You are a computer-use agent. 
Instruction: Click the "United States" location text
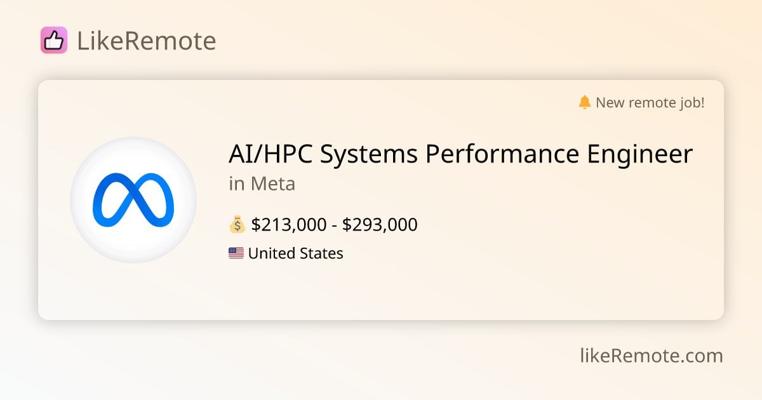click(x=296, y=253)
